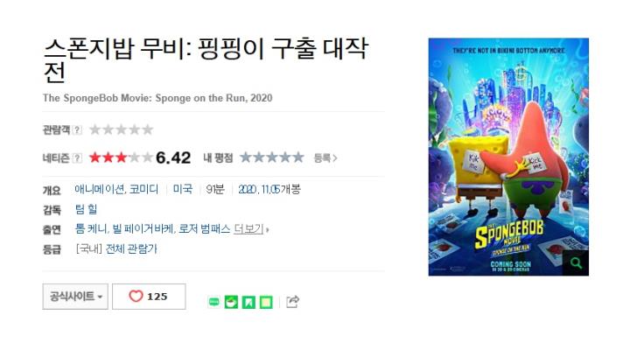Expand the 공식사이트 dropdown
The image size is (630, 364).
(x=75, y=297)
